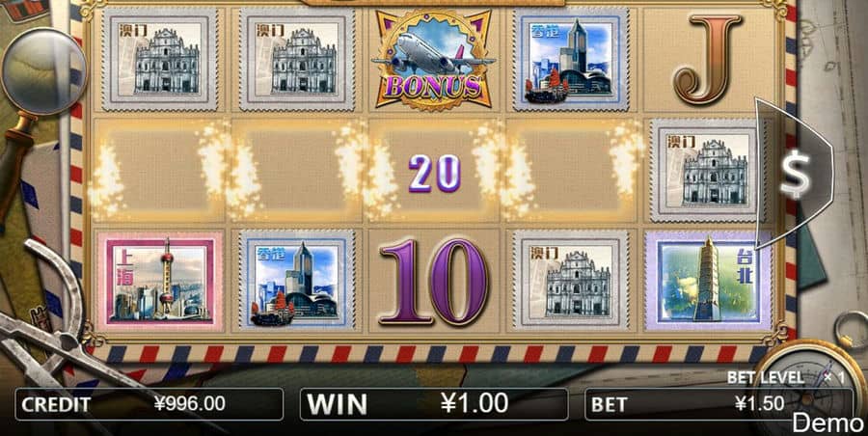Image resolution: width=868 pixels, height=436 pixels.
Task: Select the purple 10 card symbol
Action: (434, 282)
